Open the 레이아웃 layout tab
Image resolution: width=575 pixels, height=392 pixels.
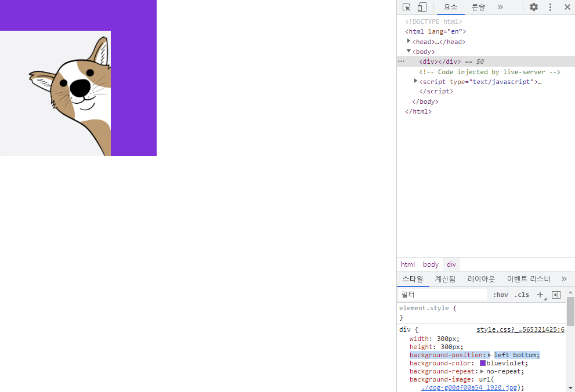tap(481, 279)
